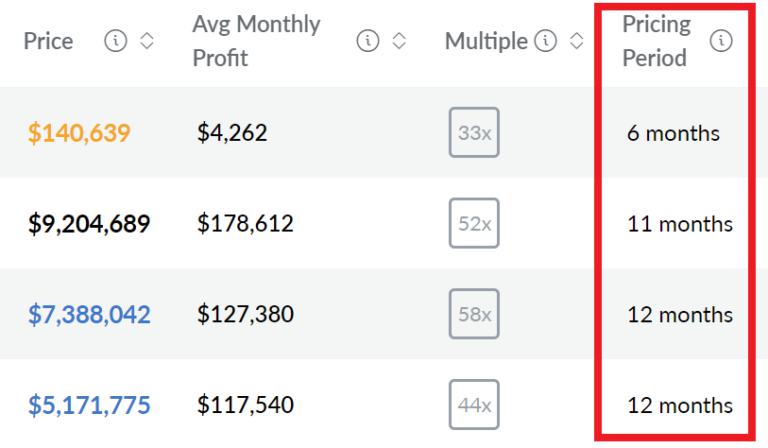Screen dimensions: 768x448
Task: Select the 44x multiple badge
Action: (x=474, y=405)
